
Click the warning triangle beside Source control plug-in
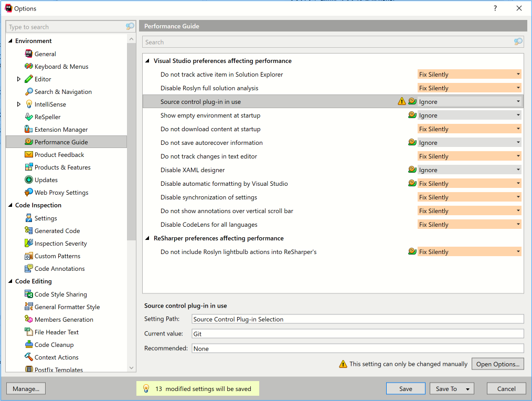click(402, 101)
